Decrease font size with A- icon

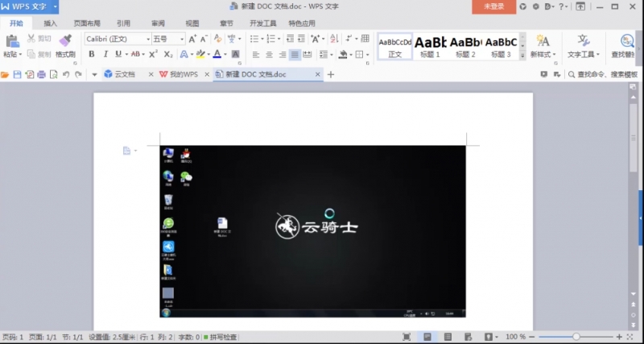[204, 39]
